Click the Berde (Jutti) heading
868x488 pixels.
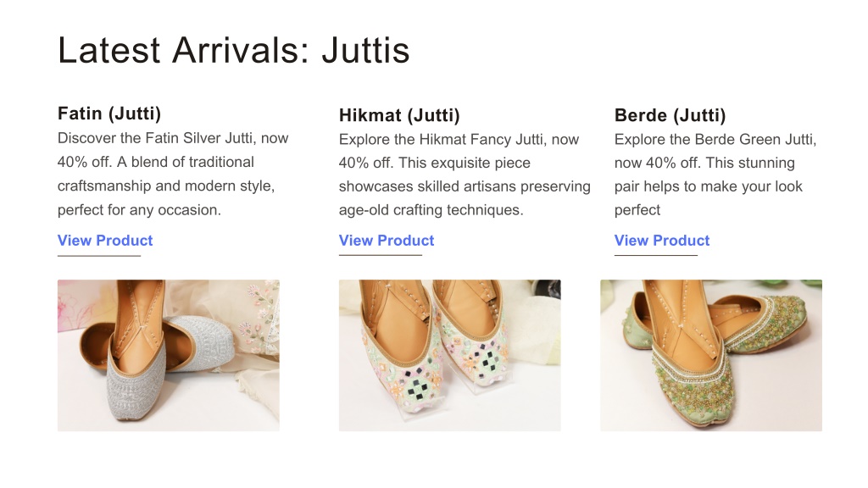(x=670, y=115)
